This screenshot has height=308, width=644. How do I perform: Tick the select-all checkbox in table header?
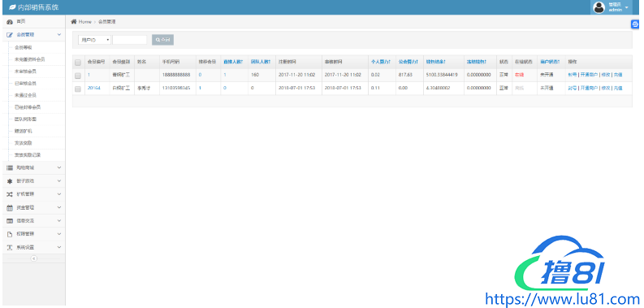click(78, 62)
